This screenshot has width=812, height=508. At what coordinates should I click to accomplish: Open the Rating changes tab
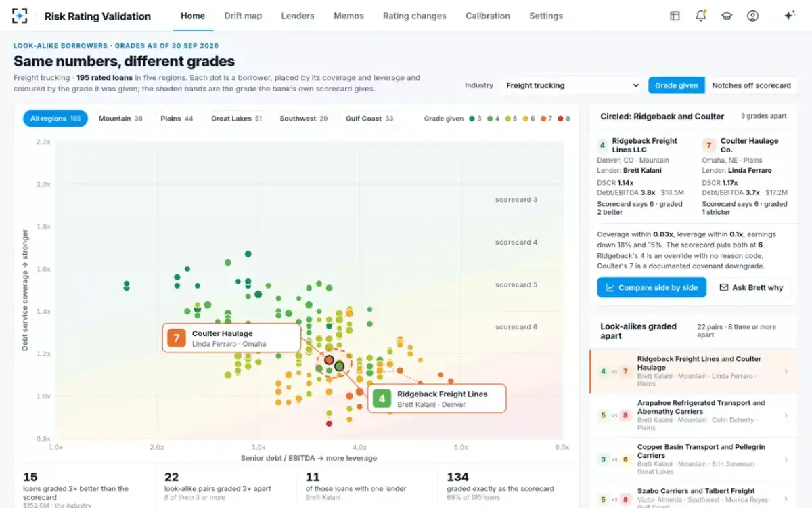tap(414, 16)
